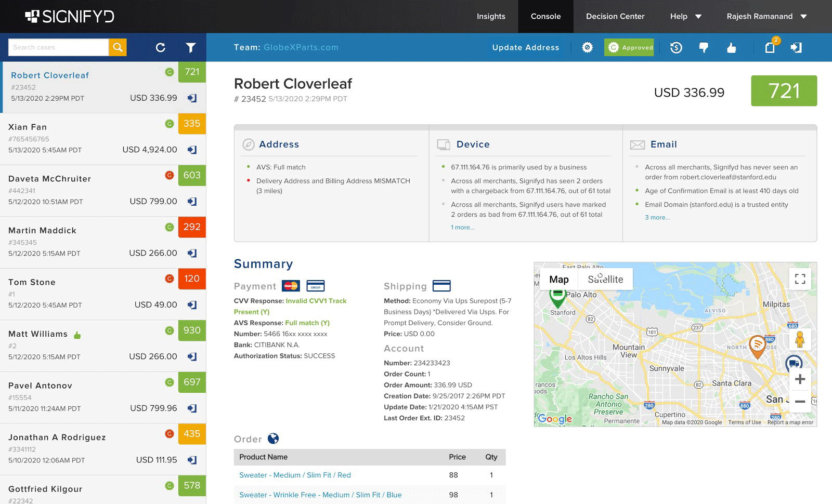
Task: Open the case history clock icon
Action: click(x=676, y=47)
